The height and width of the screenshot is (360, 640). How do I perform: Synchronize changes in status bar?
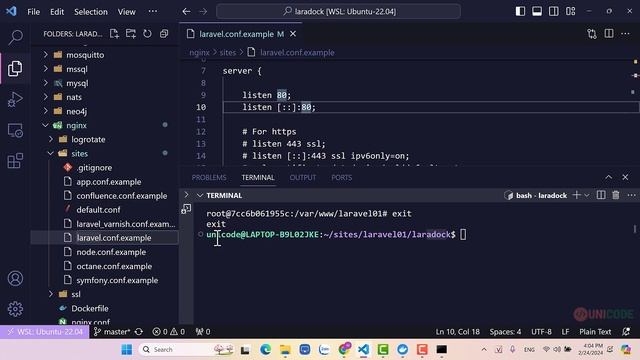coord(139,332)
